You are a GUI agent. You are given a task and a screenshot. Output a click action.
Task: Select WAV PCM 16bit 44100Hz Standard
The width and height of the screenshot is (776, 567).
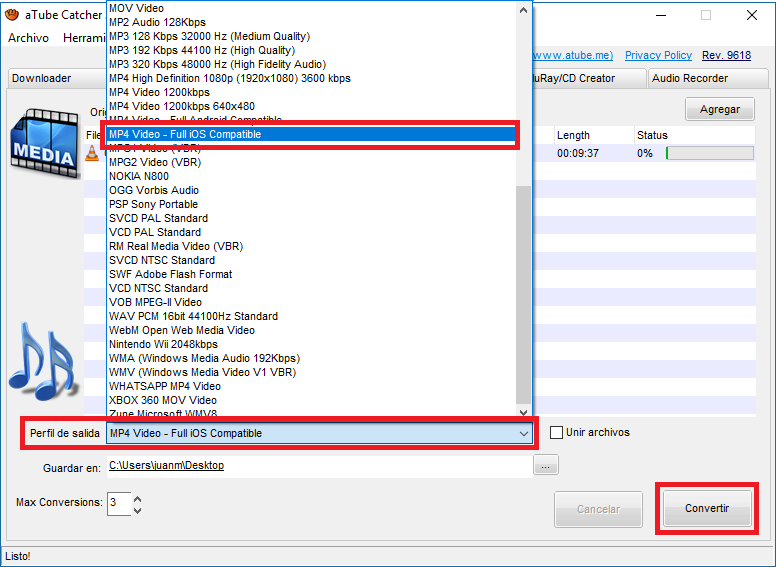click(311, 316)
